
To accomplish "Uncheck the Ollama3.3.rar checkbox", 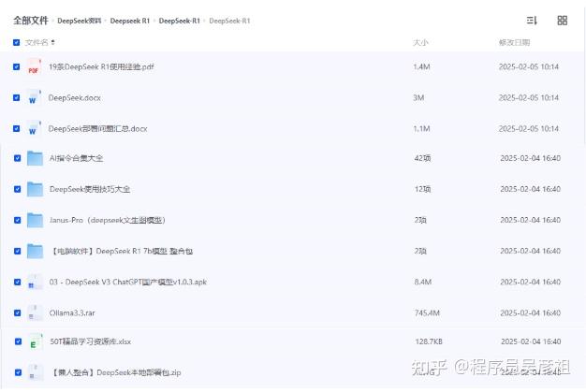I will coord(17,312).
